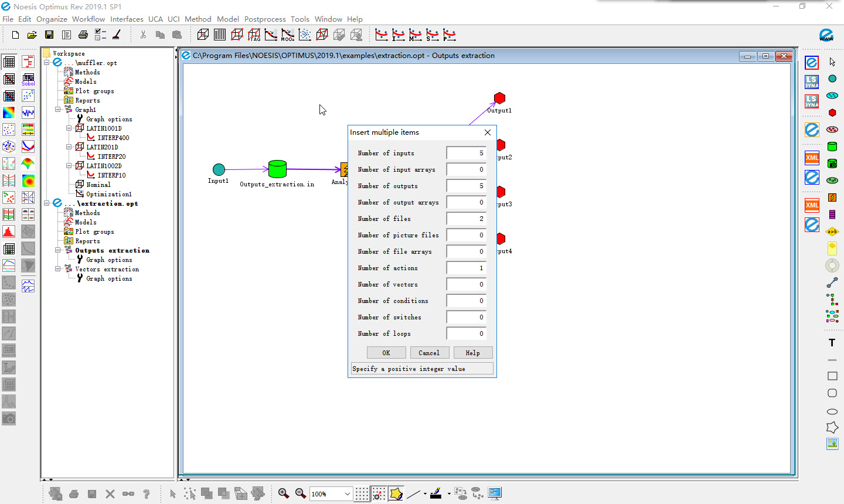Viewport: 844px width, 504px height.
Task: Select the green cylinder file tool
Action: [x=832, y=147]
